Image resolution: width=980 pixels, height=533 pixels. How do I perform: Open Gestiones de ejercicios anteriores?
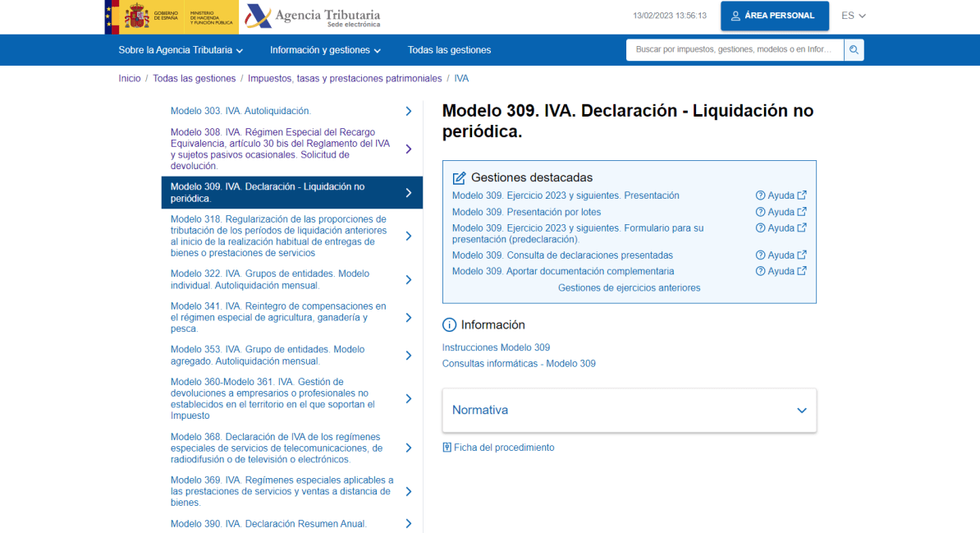coord(629,287)
